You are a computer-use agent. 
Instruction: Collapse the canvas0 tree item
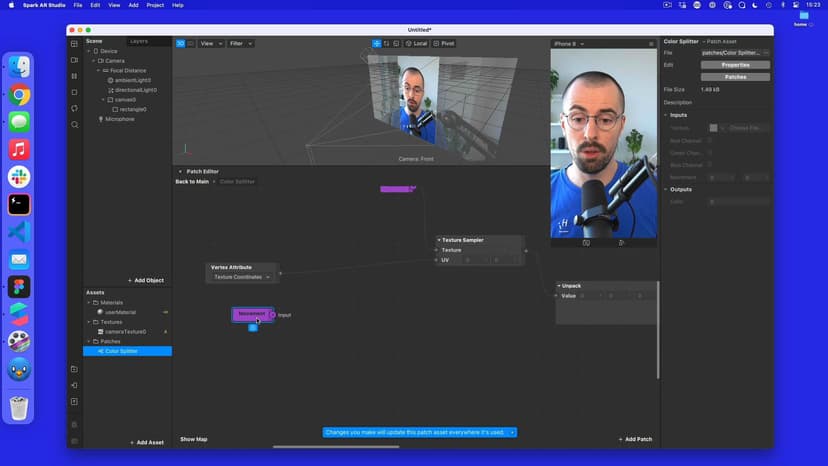103,99
